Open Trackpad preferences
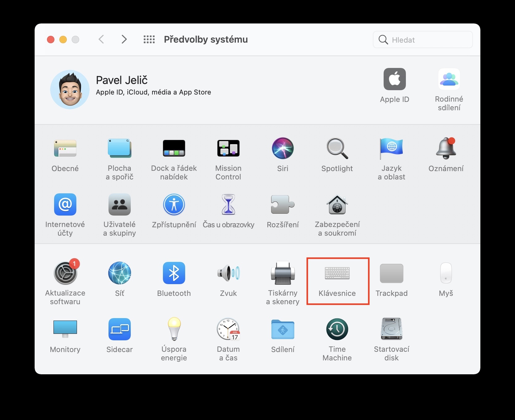The width and height of the screenshot is (515, 420). click(392, 280)
